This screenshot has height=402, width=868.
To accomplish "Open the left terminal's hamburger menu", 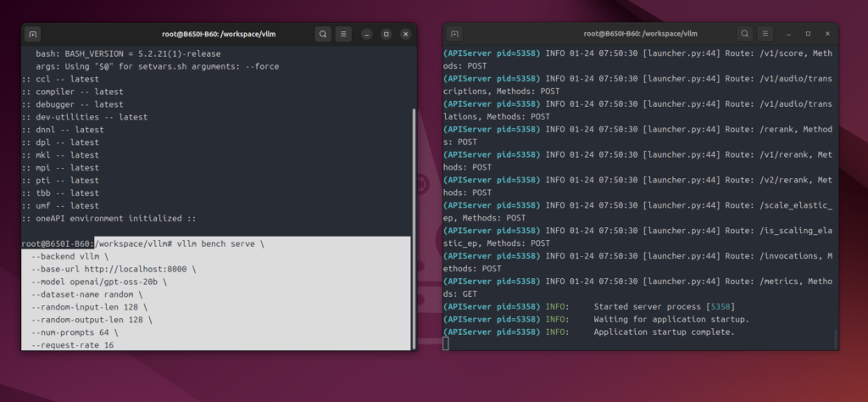I will click(343, 35).
